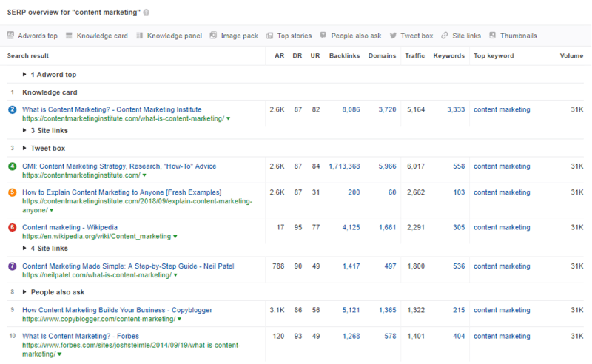Click the Top keyword column header
The image size is (592, 364).
click(x=494, y=56)
